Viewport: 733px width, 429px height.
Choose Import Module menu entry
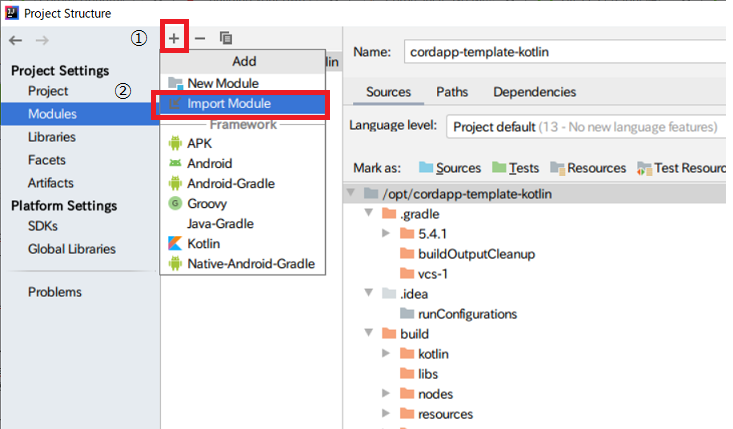(x=243, y=103)
